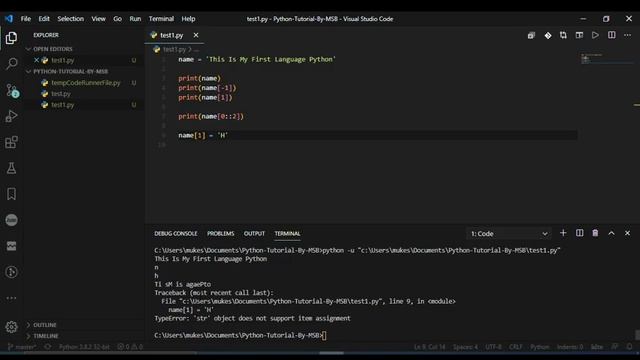Show errors and warnings count in status bar
Image resolution: width=640 pixels, height=360 pixels.
(130, 347)
